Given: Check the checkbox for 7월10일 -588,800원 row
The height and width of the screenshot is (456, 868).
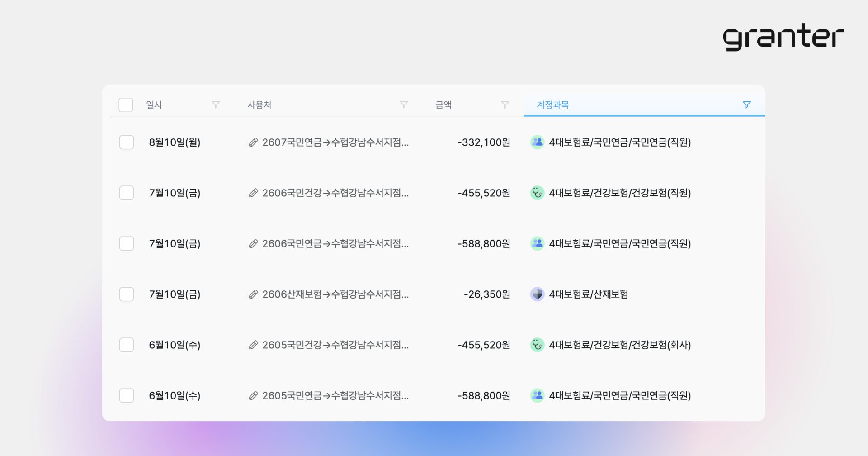Looking at the screenshot, I should [127, 243].
